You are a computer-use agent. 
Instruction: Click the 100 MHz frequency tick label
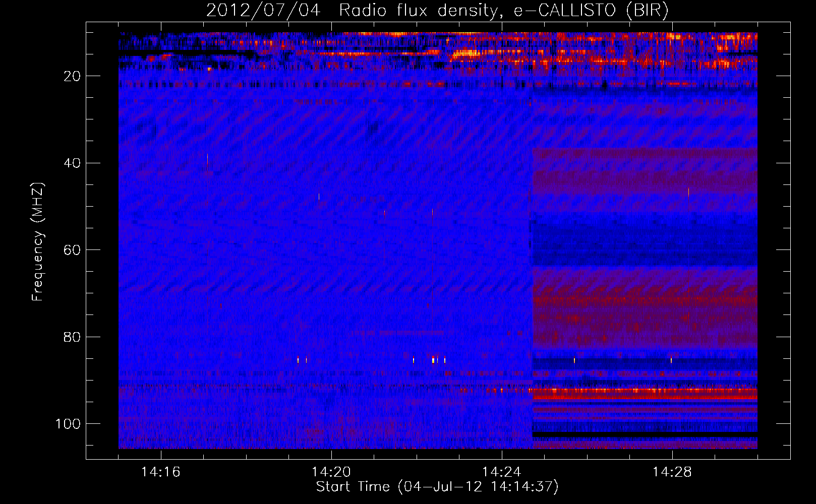tap(68, 424)
